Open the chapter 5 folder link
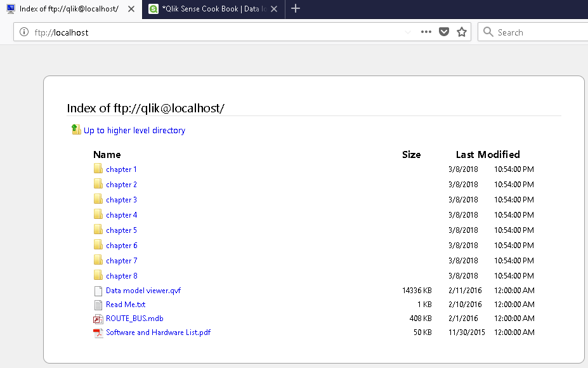 click(x=121, y=230)
